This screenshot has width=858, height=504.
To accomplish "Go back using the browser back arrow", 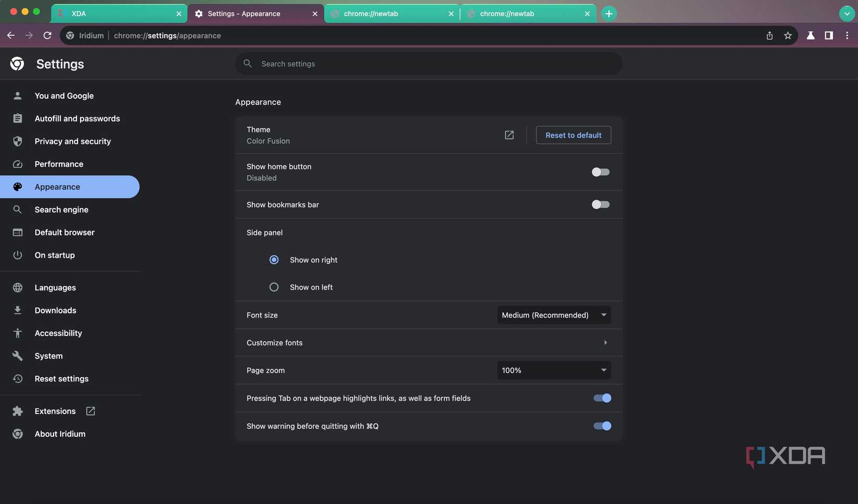I will (11, 35).
